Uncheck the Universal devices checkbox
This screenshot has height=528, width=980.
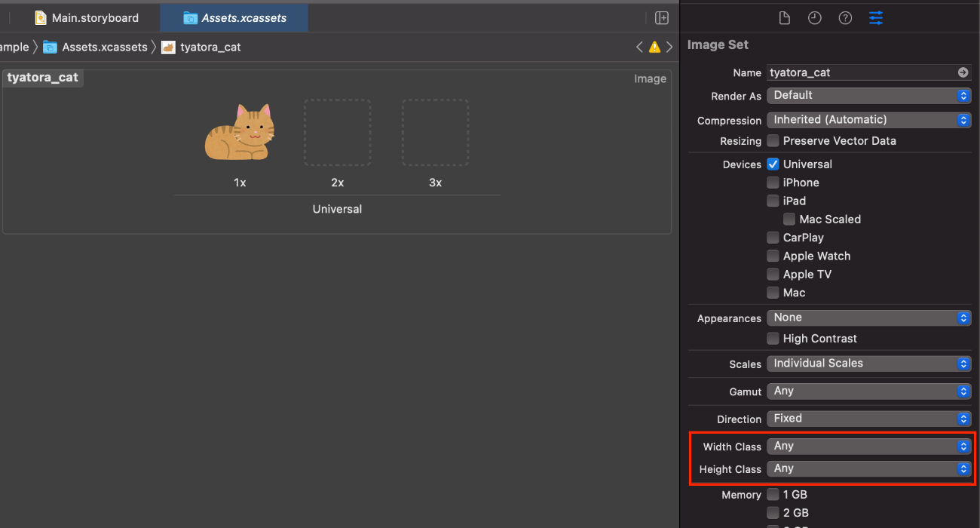tap(773, 164)
